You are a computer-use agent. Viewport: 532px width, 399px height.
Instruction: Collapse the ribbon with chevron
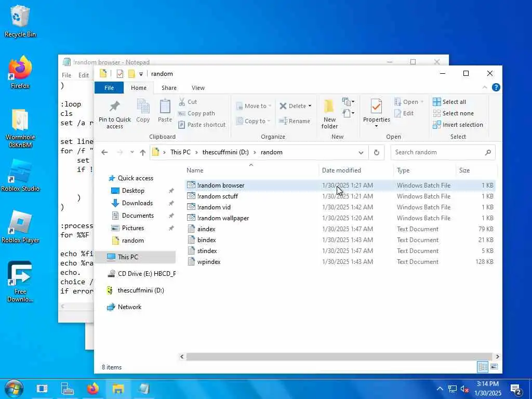(x=485, y=87)
